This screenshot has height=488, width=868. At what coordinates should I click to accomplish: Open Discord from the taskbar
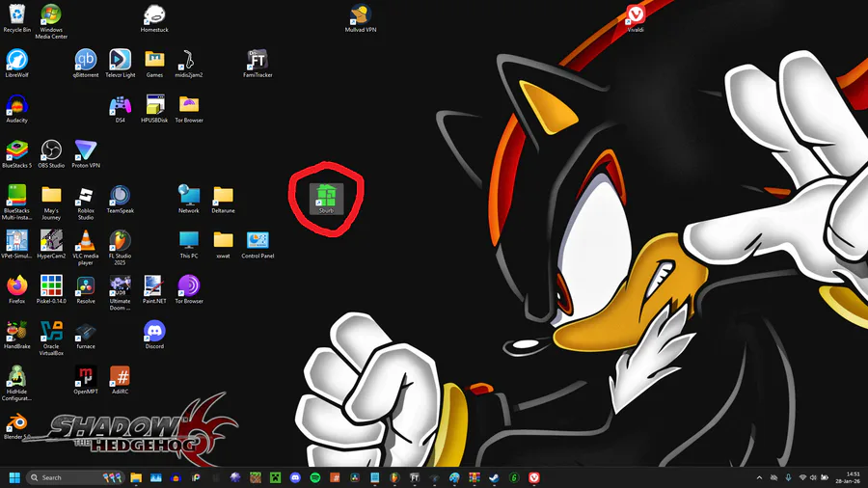pos(295,477)
